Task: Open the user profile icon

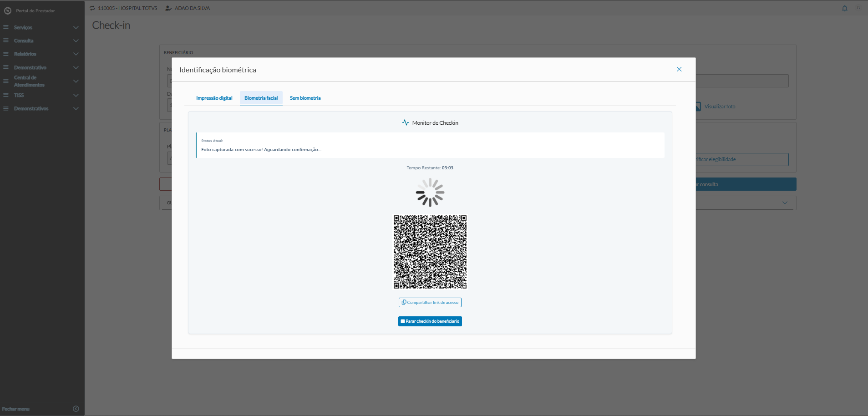Action: 858,8
